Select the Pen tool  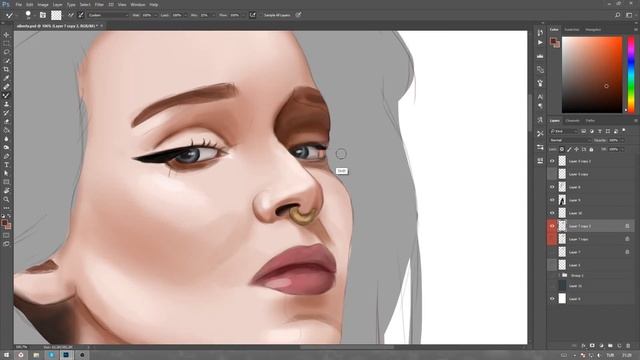6,156
